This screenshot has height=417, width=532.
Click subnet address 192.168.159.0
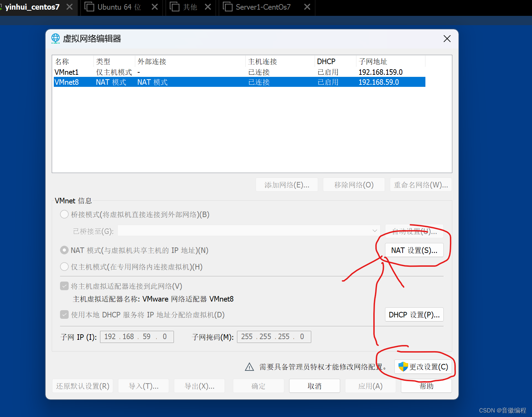(x=381, y=72)
